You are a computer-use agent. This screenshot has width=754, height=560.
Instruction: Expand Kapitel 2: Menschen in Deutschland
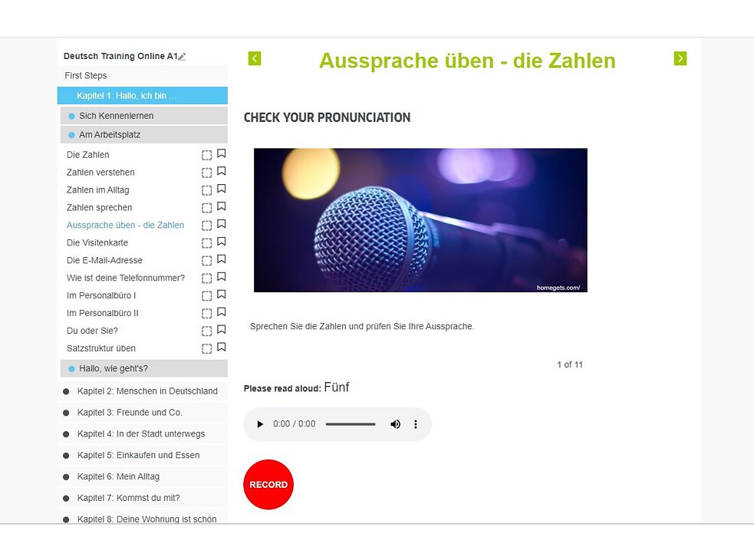pyautogui.click(x=147, y=391)
